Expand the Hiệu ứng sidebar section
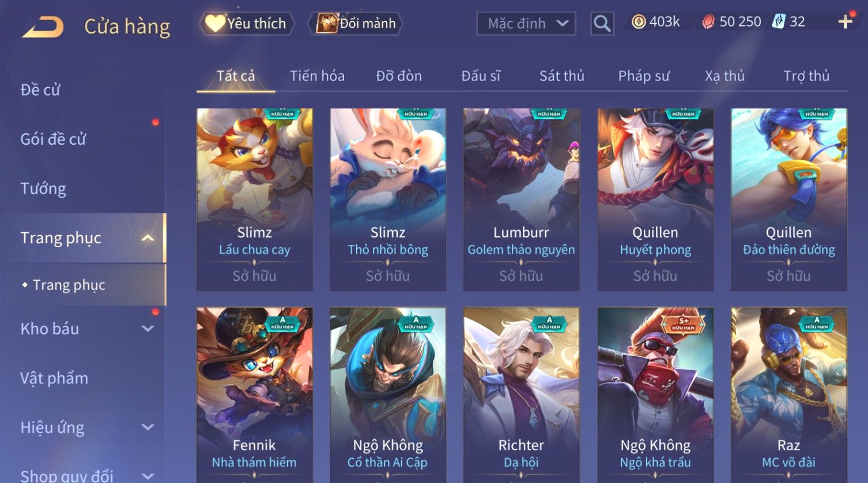Viewport: 868px width, 483px height. click(x=148, y=427)
